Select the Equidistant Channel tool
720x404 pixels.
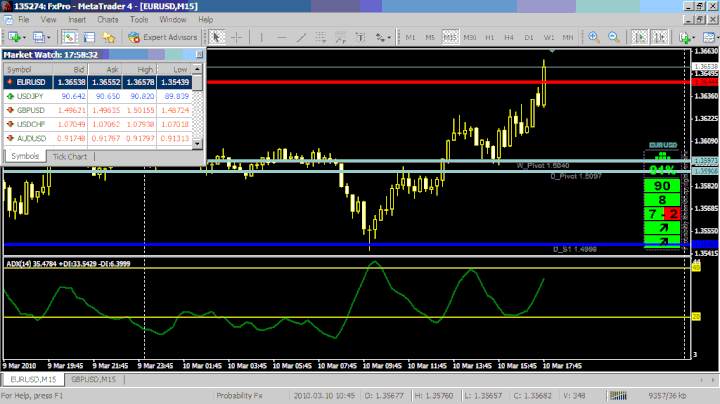pyautogui.click(x=321, y=37)
